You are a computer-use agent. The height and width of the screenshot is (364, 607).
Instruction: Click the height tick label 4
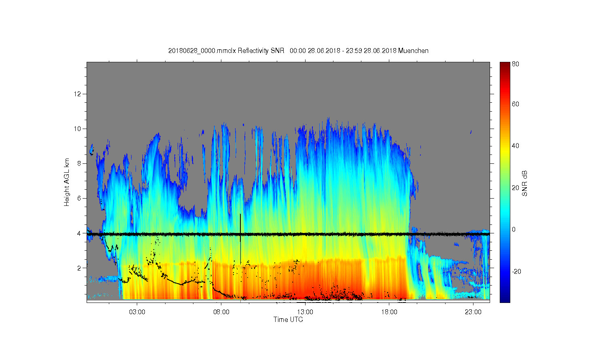[79, 233]
